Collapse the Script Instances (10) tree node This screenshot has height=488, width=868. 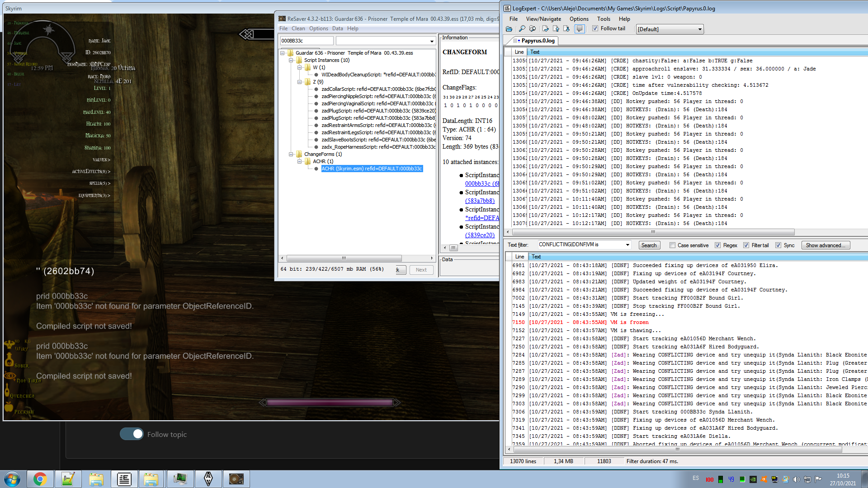[291, 60]
